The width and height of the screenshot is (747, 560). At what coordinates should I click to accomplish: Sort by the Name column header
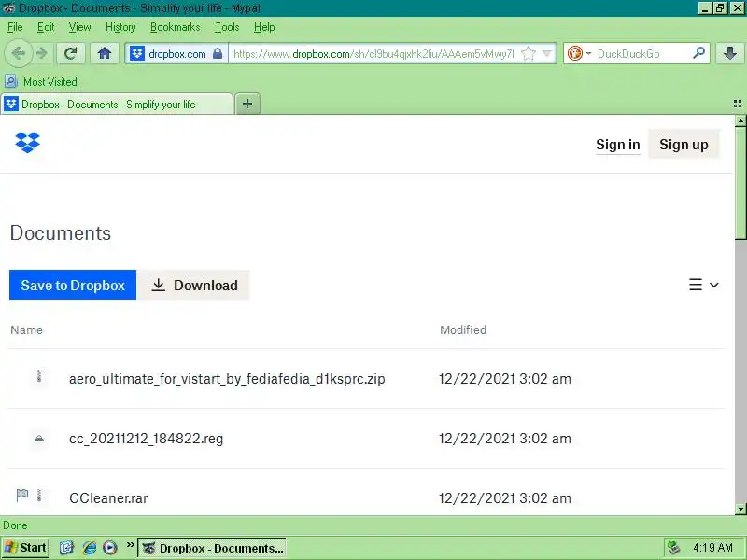point(27,330)
